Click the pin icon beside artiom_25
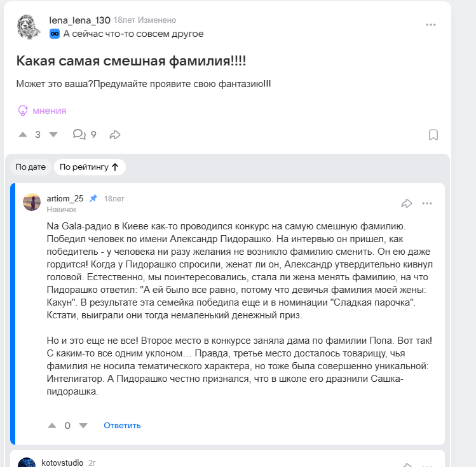 tap(93, 198)
